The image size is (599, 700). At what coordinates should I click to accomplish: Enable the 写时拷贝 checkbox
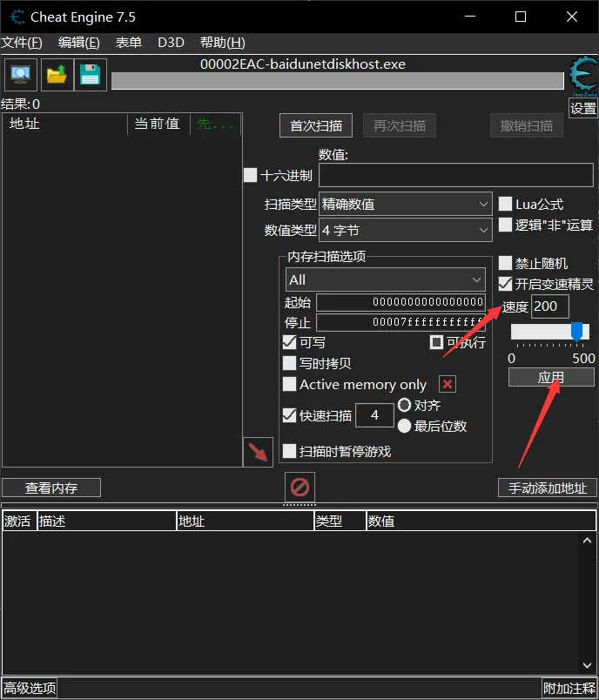tap(290, 363)
